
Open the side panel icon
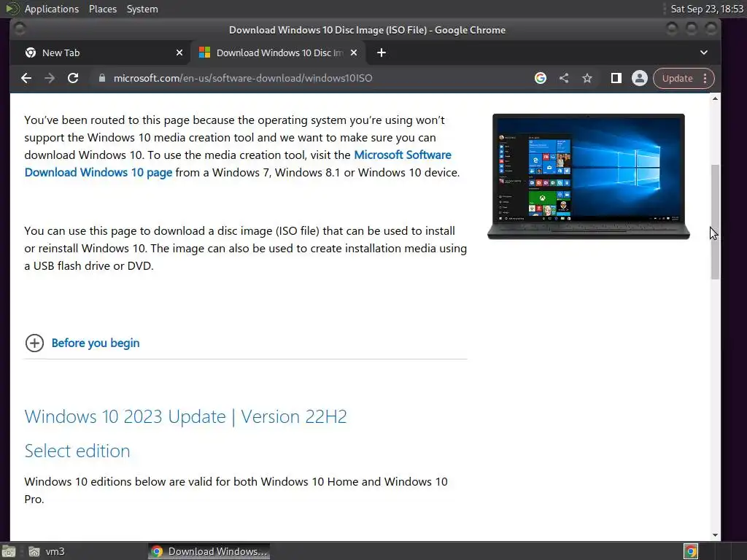point(616,78)
